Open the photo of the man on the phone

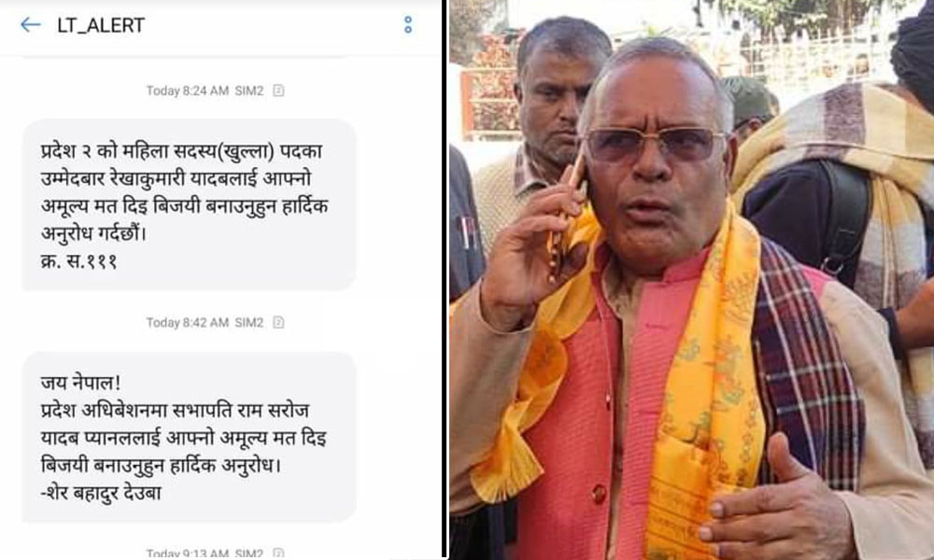click(x=691, y=280)
